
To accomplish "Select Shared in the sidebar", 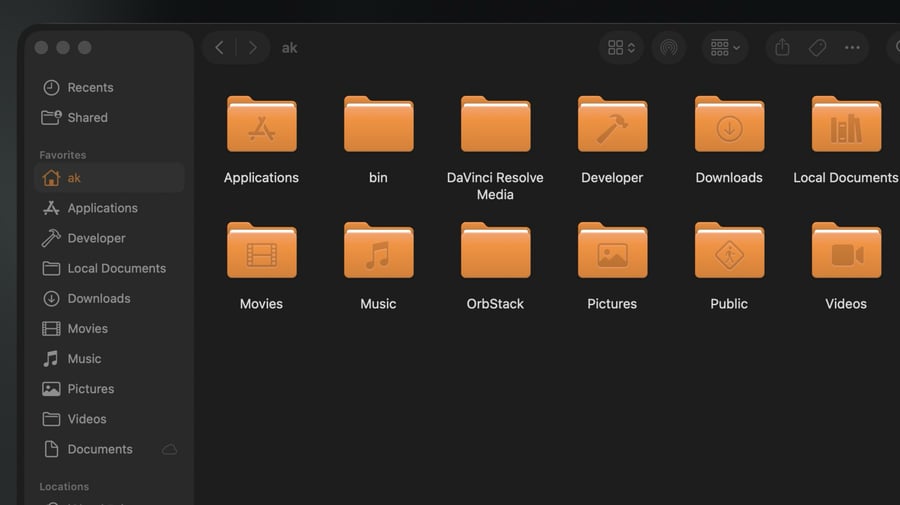I will click(109, 118).
